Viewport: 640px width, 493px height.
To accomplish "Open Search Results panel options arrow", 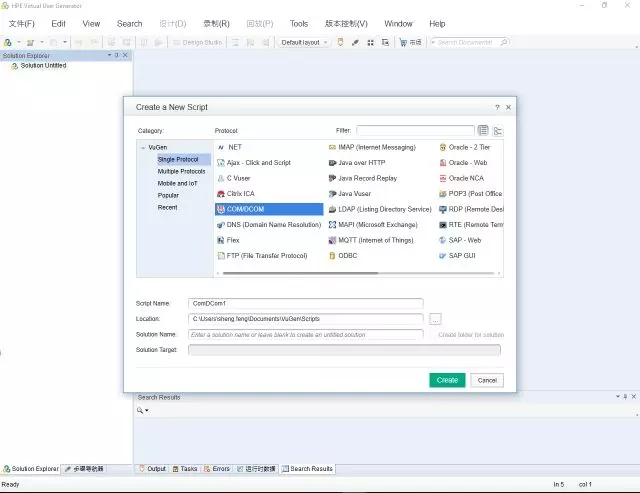I will [618, 397].
